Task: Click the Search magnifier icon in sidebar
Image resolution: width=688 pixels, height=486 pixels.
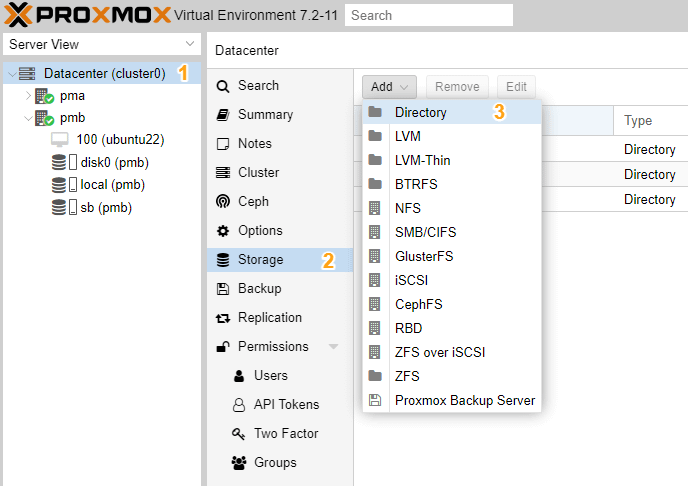Action: point(223,86)
